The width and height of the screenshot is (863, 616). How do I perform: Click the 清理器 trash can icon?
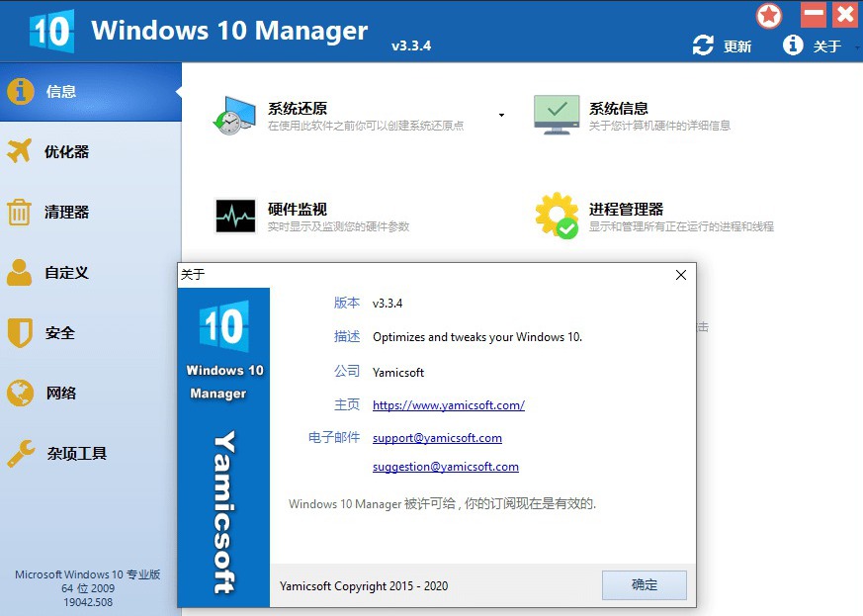click(19, 212)
